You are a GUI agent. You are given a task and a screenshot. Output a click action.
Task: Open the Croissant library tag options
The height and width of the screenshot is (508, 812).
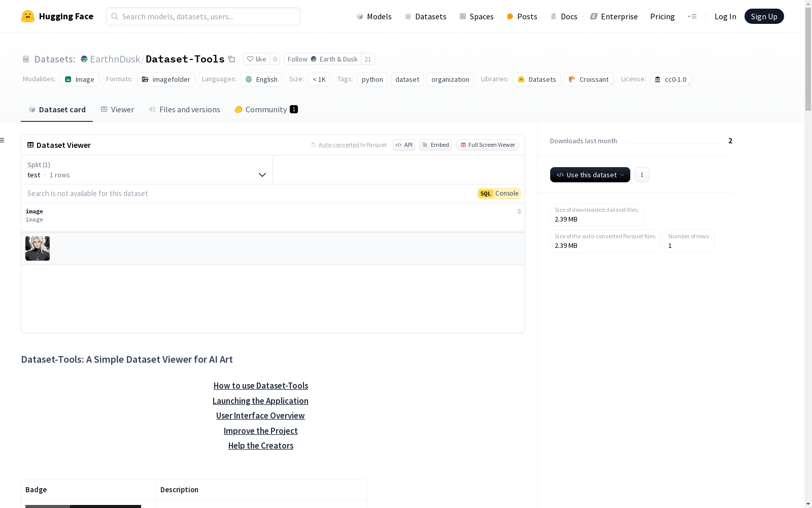pyautogui.click(x=589, y=79)
